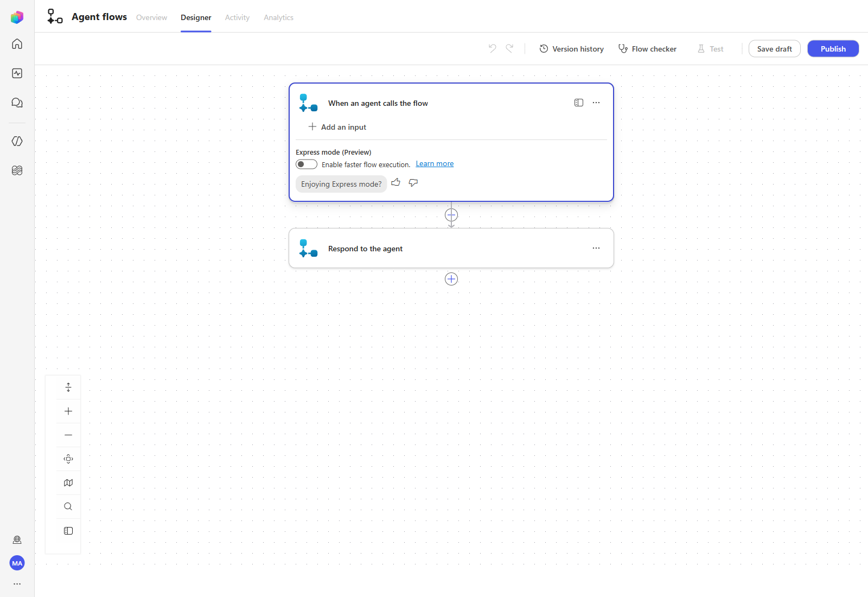Viewport: 868px width, 597px height.
Task: Open the Tools sidebar icon
Action: [x=17, y=141]
